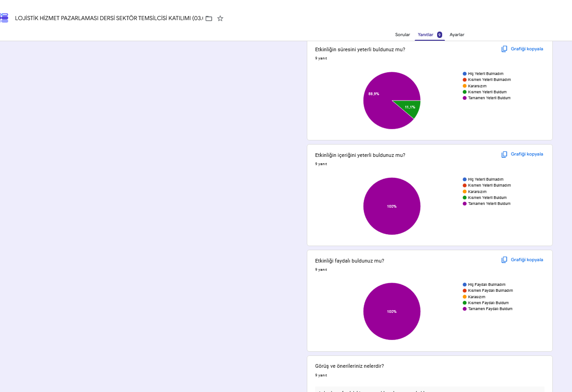This screenshot has width=572, height=392.
Task: Click the form title text
Action: click(x=109, y=18)
